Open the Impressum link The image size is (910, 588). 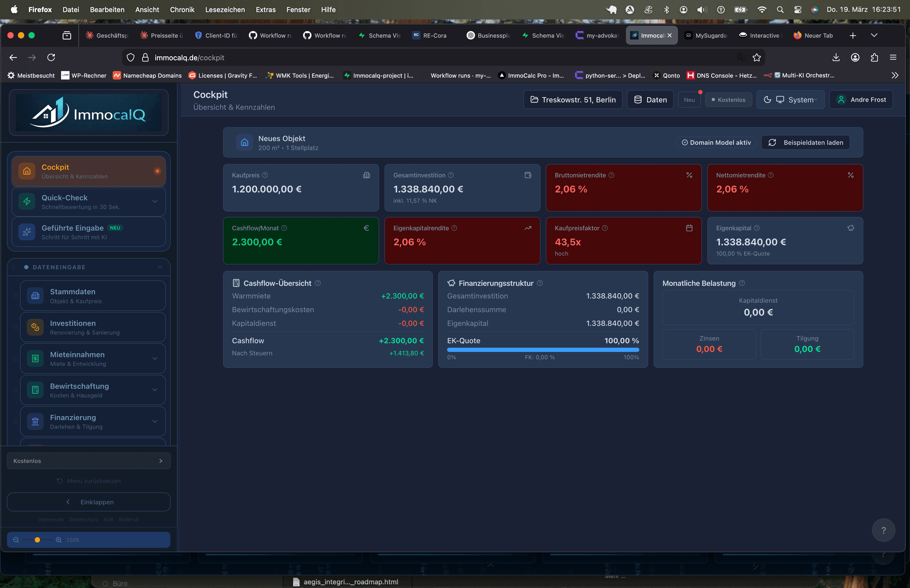[x=51, y=520]
